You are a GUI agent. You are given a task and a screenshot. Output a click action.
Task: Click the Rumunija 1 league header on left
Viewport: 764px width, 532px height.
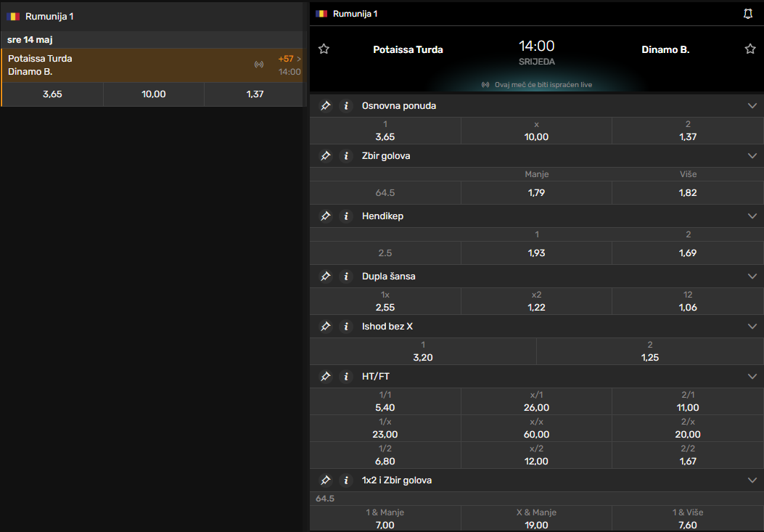[152, 17]
